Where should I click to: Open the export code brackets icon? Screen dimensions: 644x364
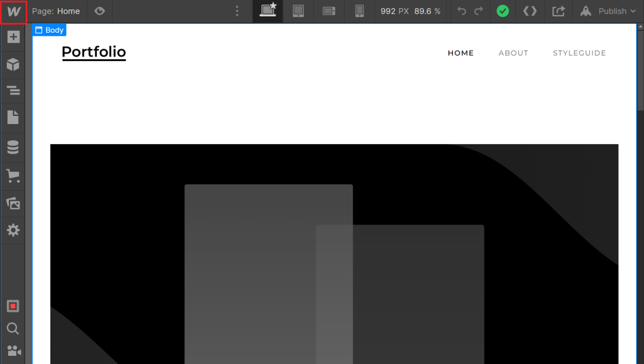pos(530,11)
